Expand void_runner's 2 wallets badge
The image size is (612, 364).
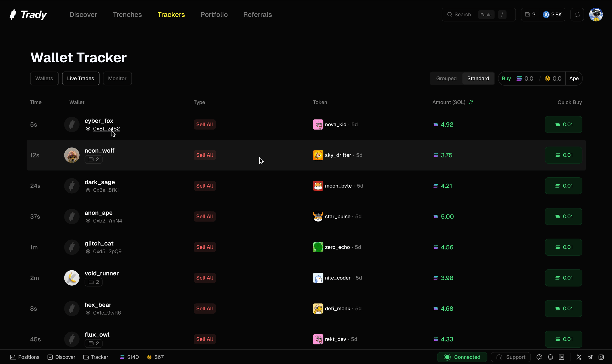point(93,282)
